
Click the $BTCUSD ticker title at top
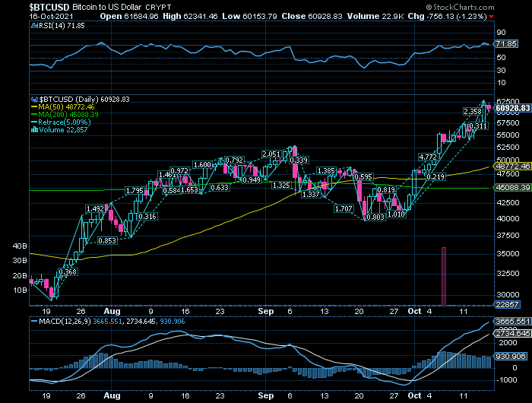49,7
